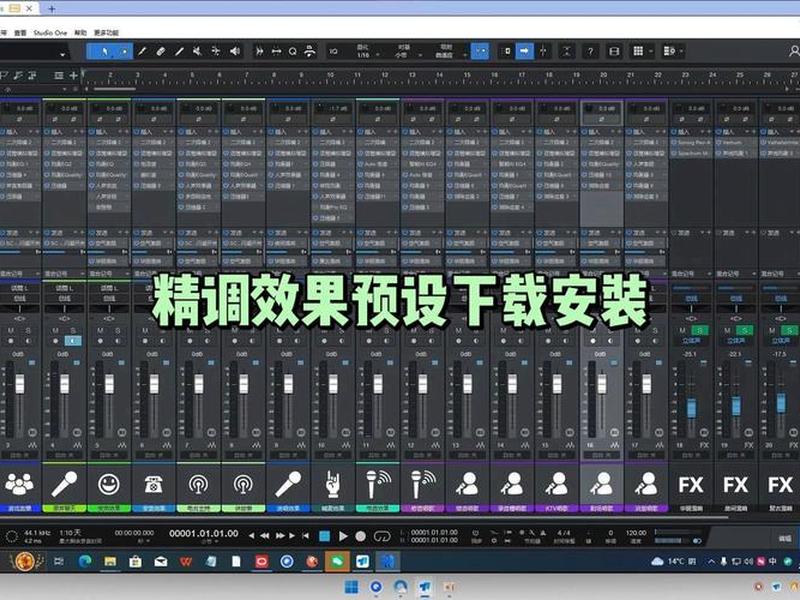Open File Explorer from taskbar
This screenshot has height=600, width=800.
pos(110,562)
